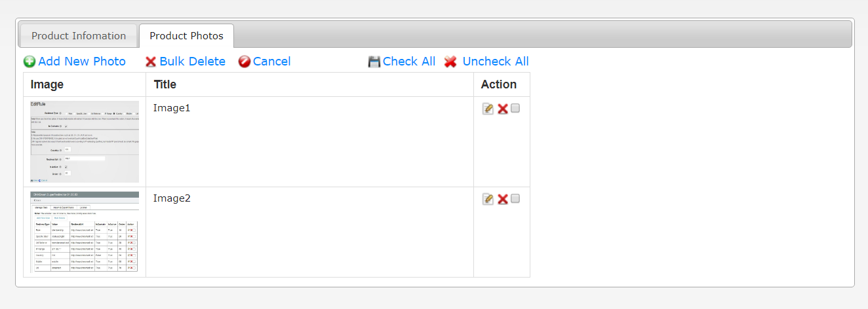Switch to the Product Infomation tab
This screenshot has height=309, width=868.
79,36
